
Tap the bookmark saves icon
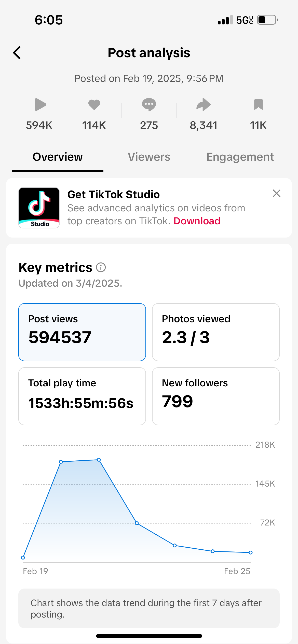(258, 105)
